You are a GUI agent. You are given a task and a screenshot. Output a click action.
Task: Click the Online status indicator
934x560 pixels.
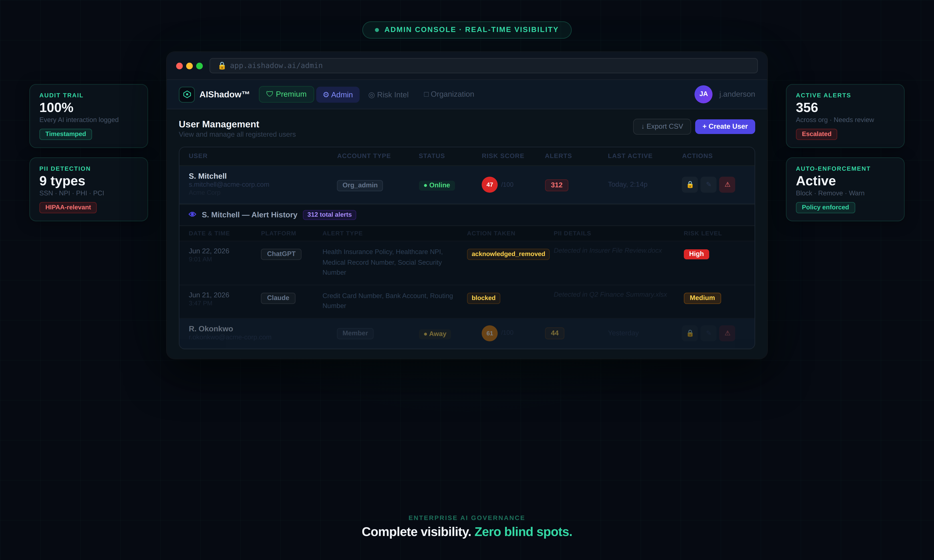tap(437, 185)
